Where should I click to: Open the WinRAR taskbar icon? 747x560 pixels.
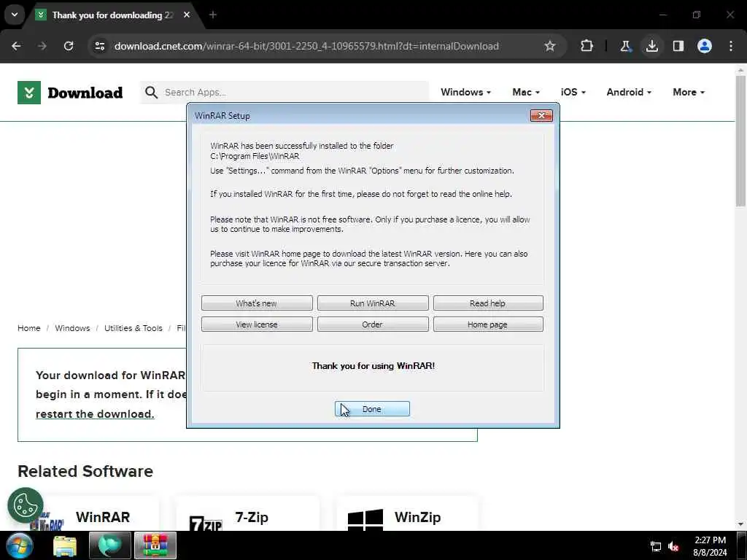click(x=155, y=545)
